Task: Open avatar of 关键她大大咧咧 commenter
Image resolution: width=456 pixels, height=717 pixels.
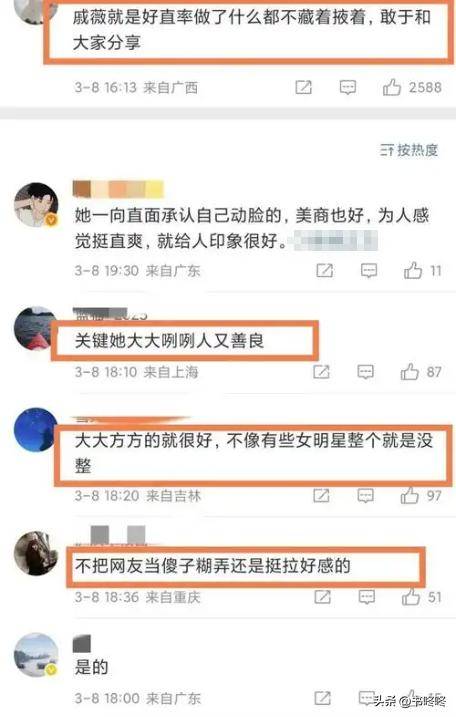Action: tap(35, 328)
